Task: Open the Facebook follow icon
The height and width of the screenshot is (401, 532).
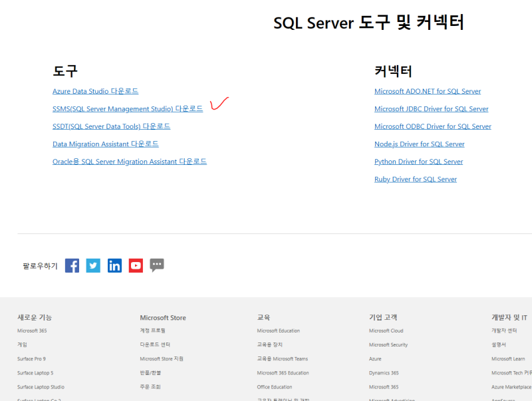Action: coord(72,265)
